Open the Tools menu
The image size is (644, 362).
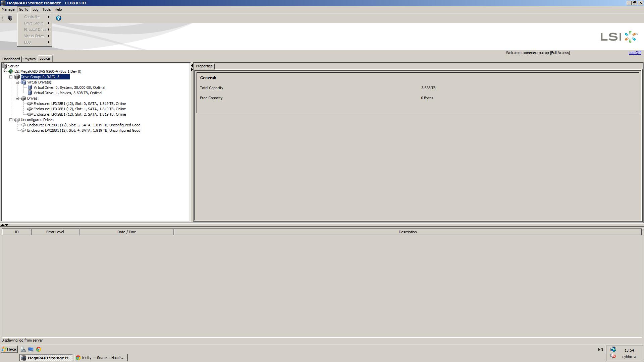point(46,9)
